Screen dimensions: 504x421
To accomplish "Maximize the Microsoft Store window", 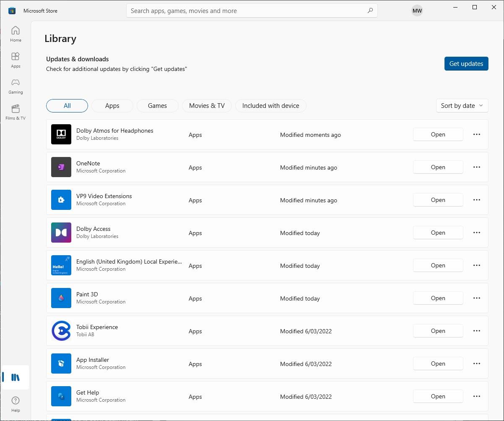I will click(x=475, y=7).
